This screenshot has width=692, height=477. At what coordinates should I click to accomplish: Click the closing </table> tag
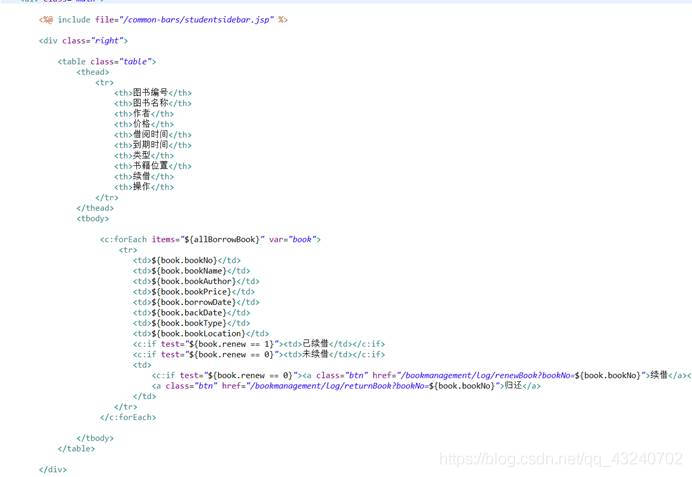pos(76,449)
